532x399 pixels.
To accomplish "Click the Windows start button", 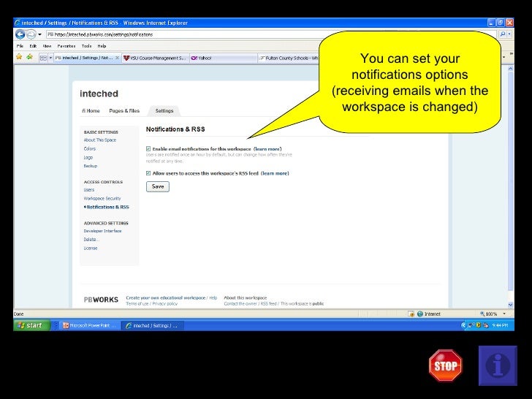I will [31, 325].
